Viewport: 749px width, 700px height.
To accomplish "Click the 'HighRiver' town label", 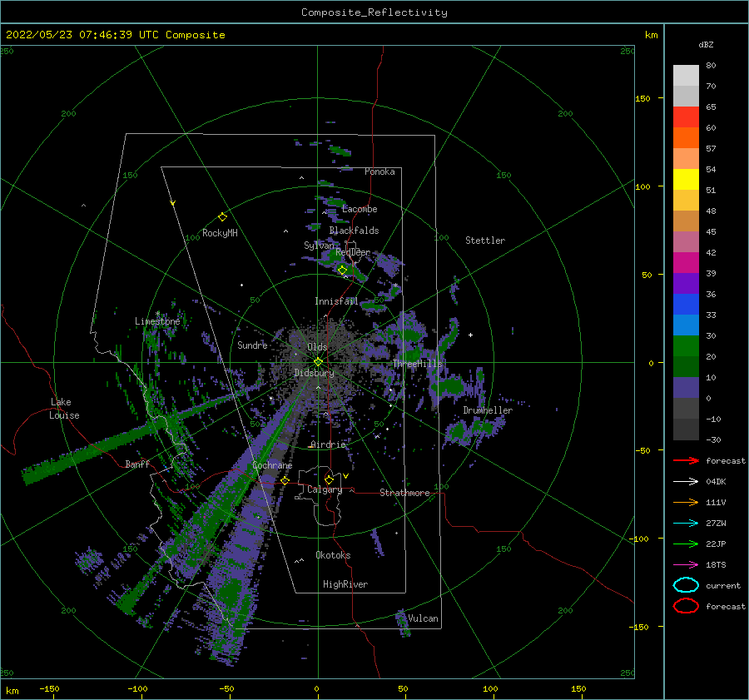I will pyautogui.click(x=345, y=584).
